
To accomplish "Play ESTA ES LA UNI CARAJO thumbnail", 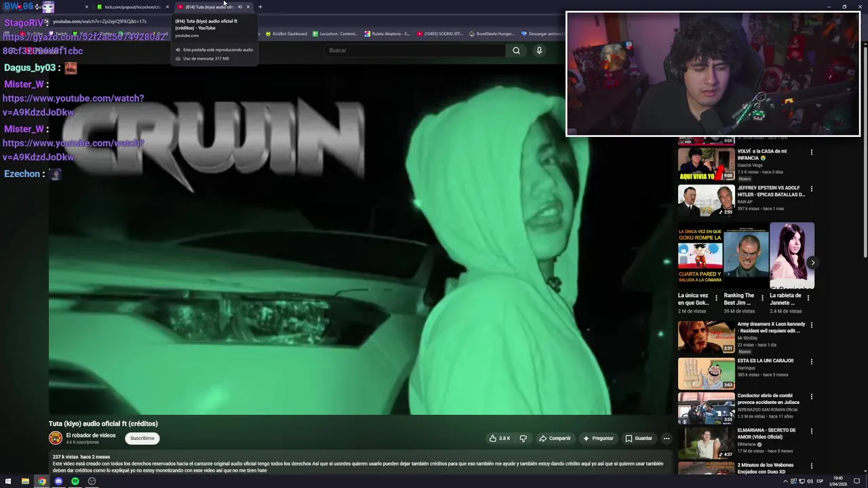I will click(706, 373).
